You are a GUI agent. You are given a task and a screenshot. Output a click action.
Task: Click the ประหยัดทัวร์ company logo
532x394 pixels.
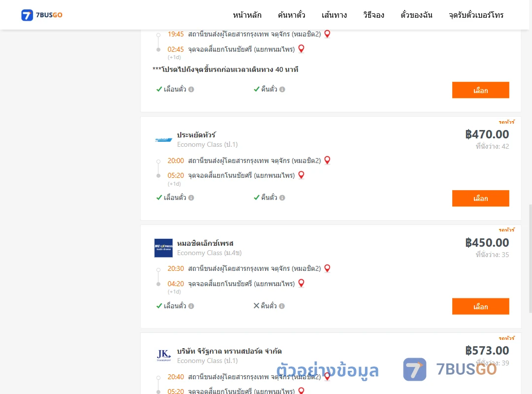[x=164, y=140]
